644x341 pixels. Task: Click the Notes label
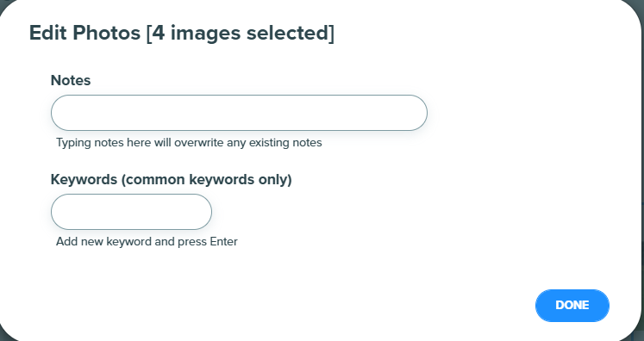tap(71, 80)
